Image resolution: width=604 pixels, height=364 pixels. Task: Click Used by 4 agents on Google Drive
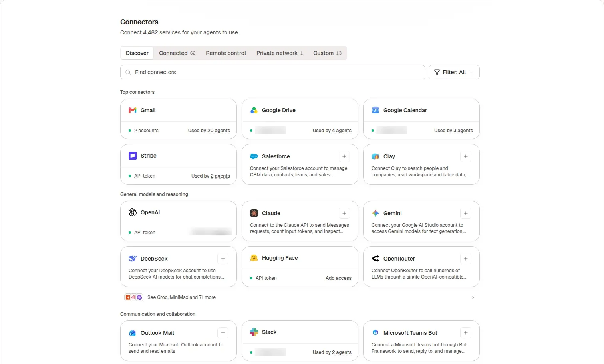point(332,131)
